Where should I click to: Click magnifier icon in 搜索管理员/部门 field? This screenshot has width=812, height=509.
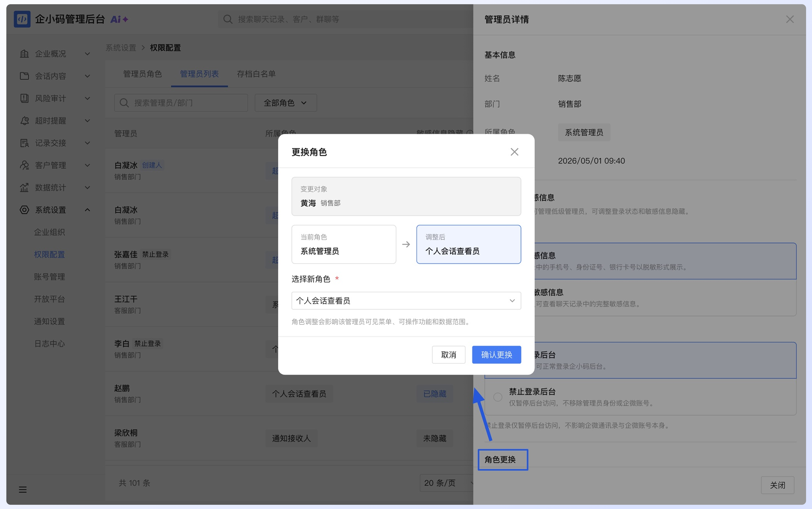coord(124,103)
